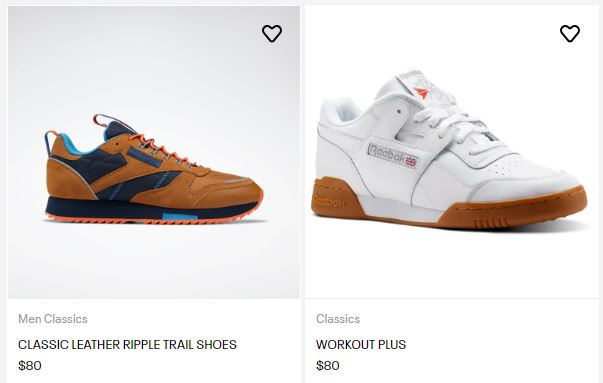Open the white Workout Plus shoe image
Screen dimensions: 603x383
(452, 152)
